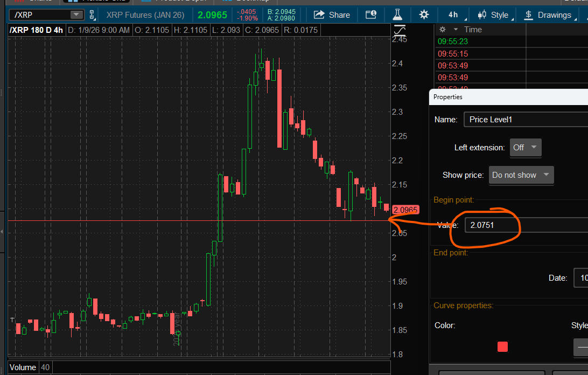This screenshot has height=375, width=588.
Task: Open the product info card icon
Action: 371,15
